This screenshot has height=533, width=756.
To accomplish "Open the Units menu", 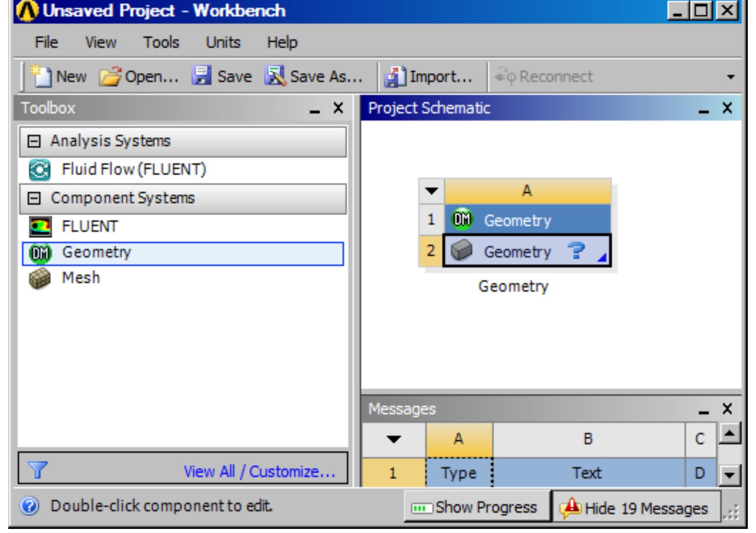I will coord(223,42).
